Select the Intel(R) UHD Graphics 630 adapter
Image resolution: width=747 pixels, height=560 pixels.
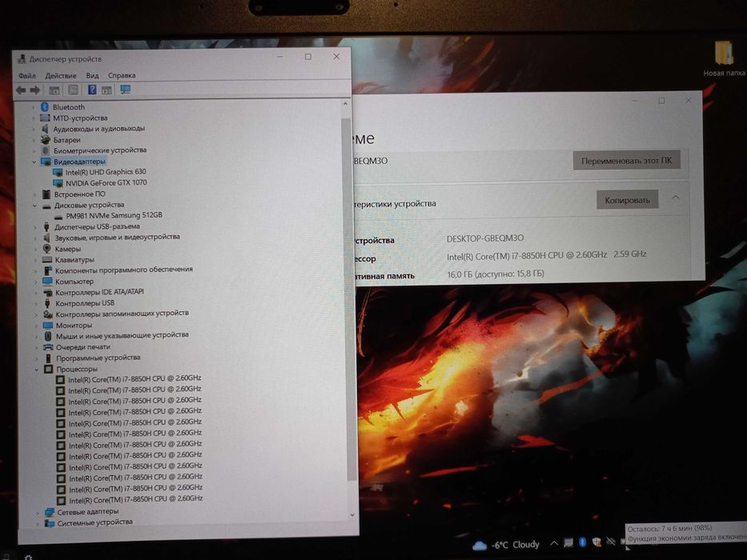106,171
